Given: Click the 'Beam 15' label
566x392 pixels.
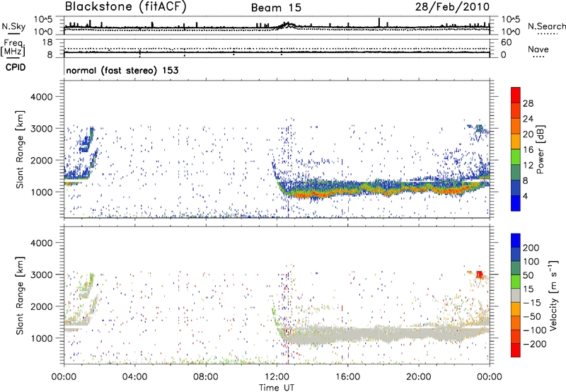Looking at the screenshot, I should click(x=276, y=8).
